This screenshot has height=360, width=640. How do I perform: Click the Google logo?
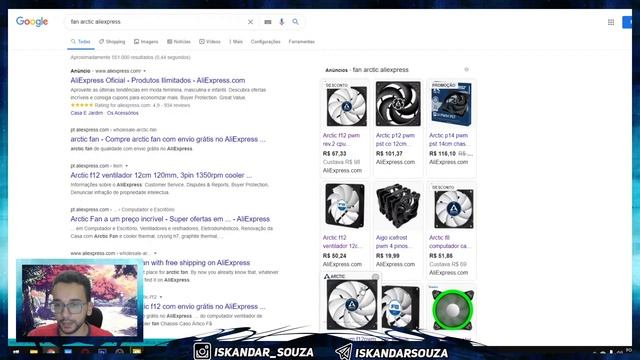pos(32,22)
